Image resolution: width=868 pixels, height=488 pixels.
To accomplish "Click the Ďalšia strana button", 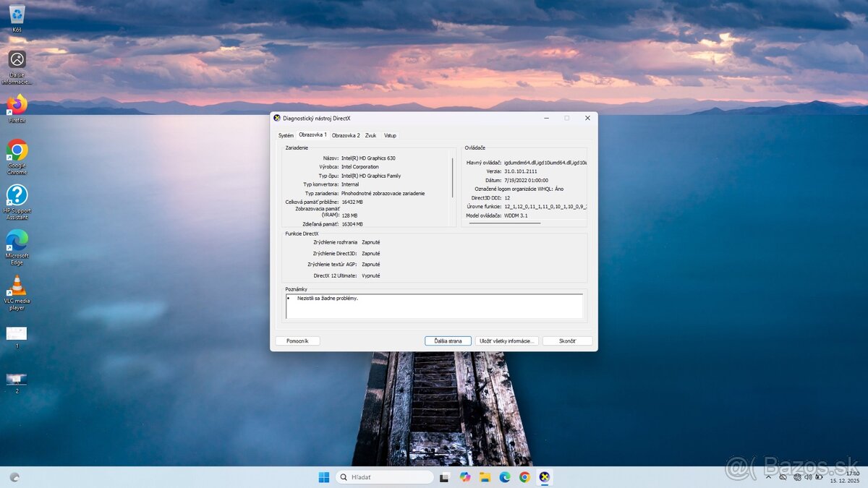I will tap(448, 341).
